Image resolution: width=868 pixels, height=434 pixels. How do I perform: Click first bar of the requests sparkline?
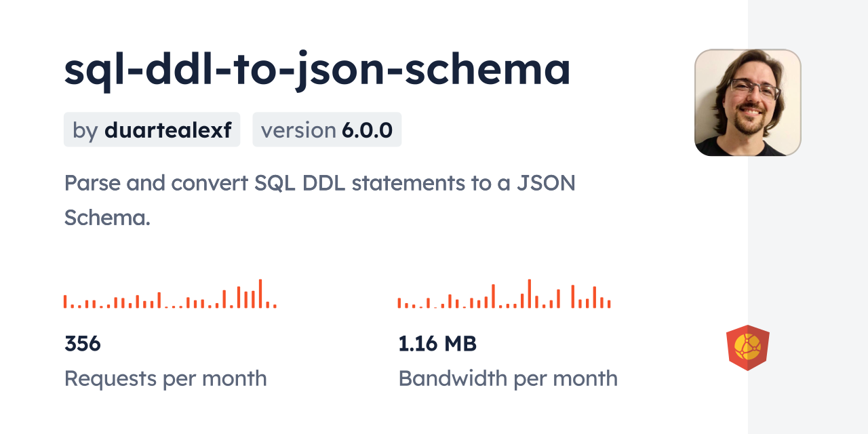65,302
